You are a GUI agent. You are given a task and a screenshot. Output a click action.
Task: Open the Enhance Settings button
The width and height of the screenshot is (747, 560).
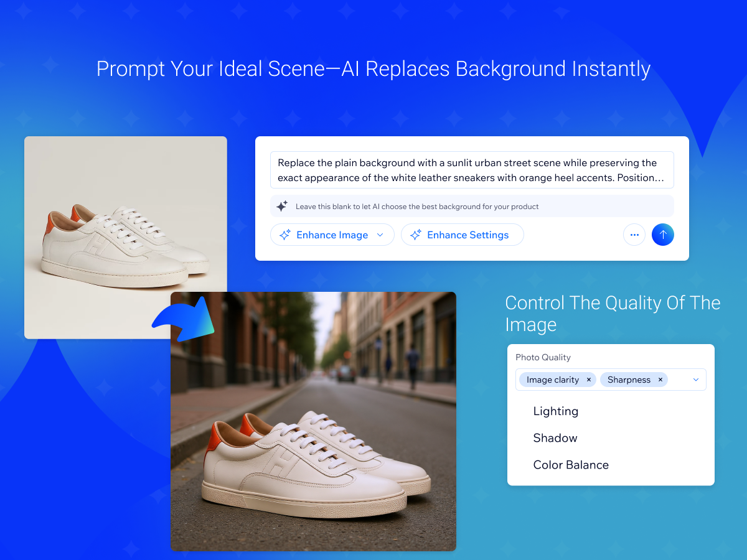coord(463,235)
